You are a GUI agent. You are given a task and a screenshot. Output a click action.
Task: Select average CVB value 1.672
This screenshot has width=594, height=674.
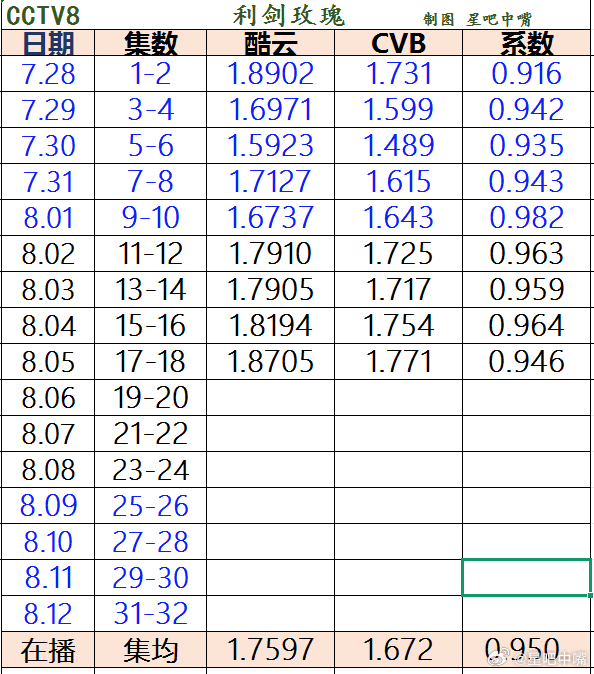(x=398, y=649)
